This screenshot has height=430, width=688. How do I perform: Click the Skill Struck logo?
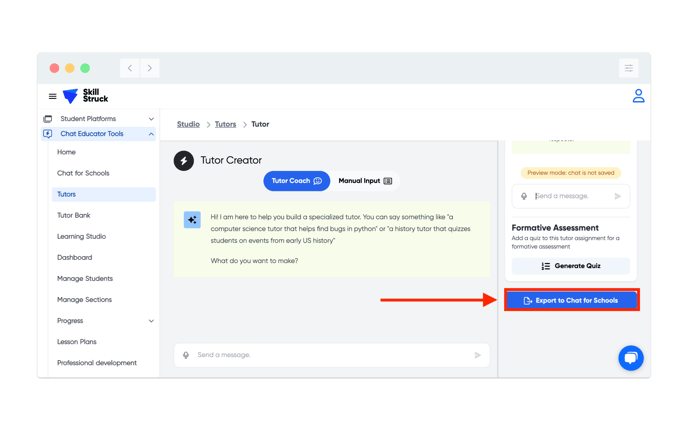click(86, 96)
